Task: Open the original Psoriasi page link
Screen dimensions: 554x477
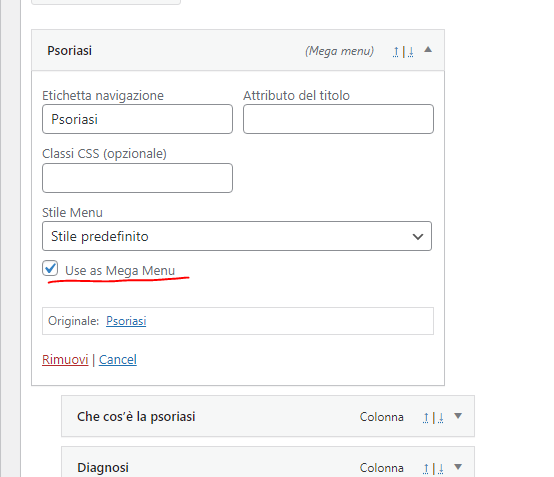Action: (126, 321)
